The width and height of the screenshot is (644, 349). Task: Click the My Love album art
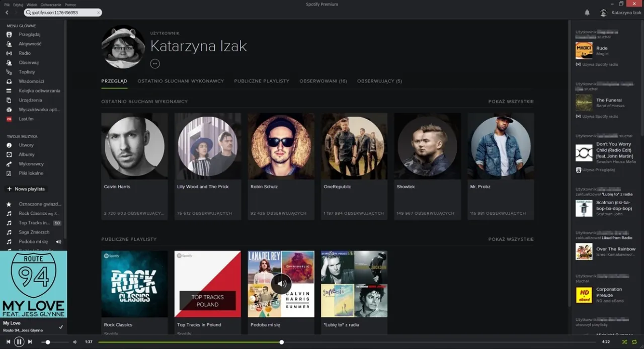[33, 284]
